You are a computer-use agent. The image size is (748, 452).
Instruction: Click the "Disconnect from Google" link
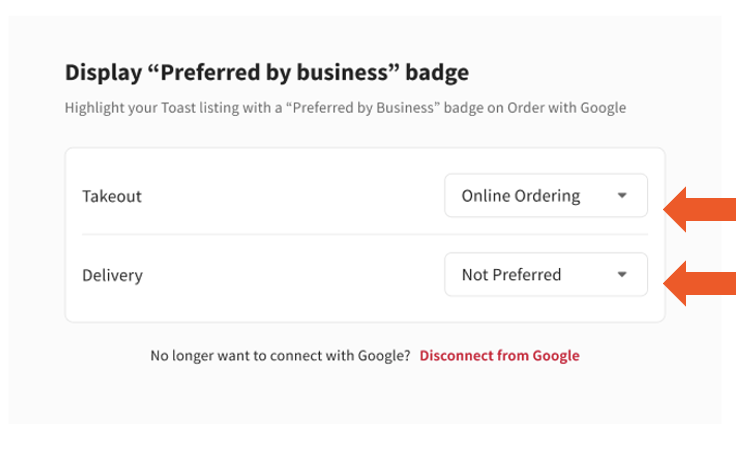click(499, 355)
